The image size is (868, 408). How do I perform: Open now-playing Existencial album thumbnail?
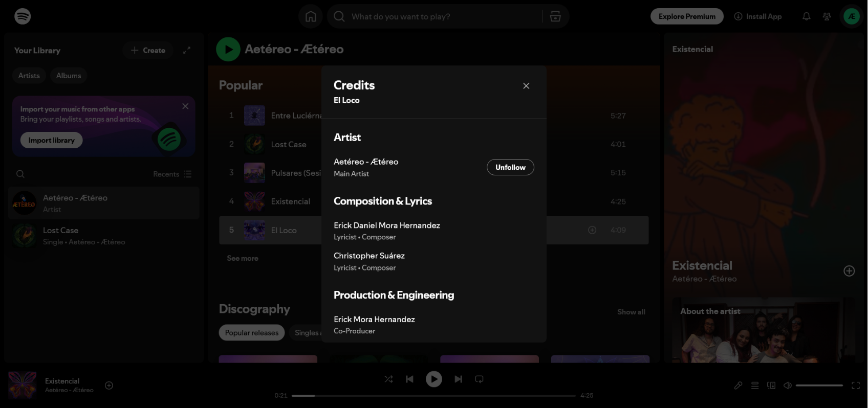(23, 386)
